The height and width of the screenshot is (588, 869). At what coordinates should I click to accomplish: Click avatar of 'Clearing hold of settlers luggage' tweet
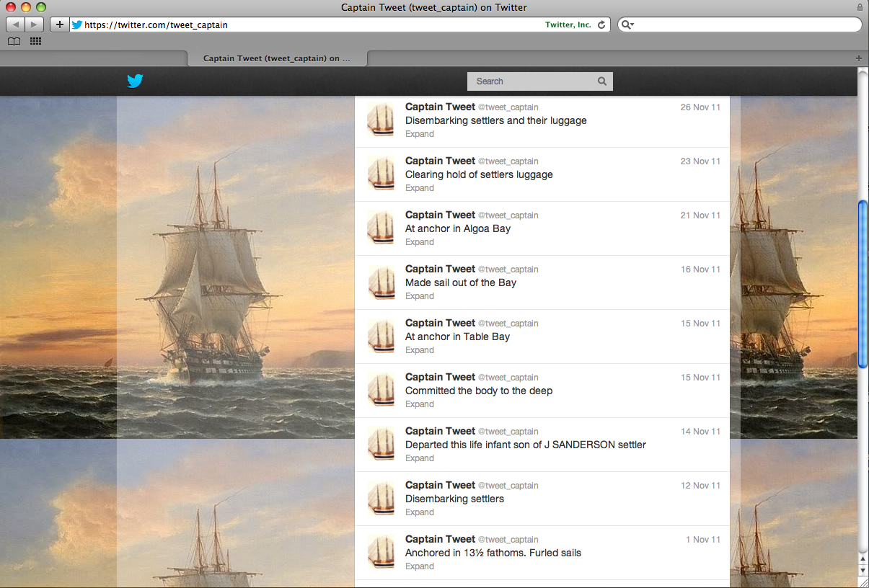tap(381, 173)
